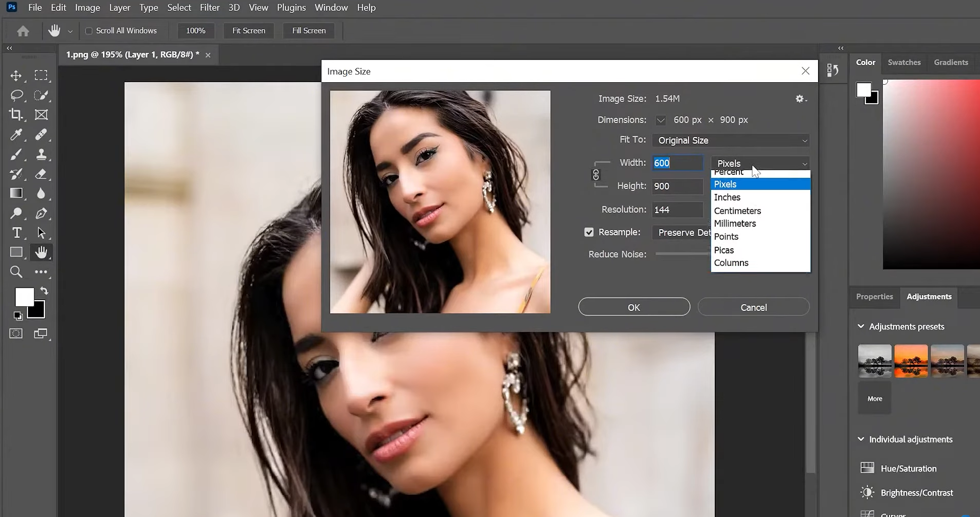The height and width of the screenshot is (517, 980).
Task: Toggle the width-height link chain
Action: tap(596, 174)
